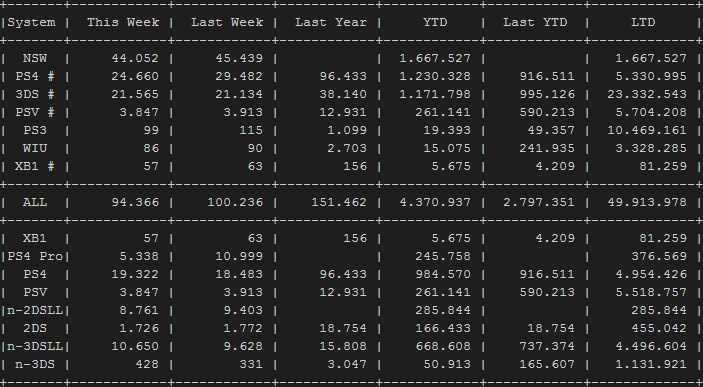
Task: Select the NSW row label
Action: coord(35,58)
